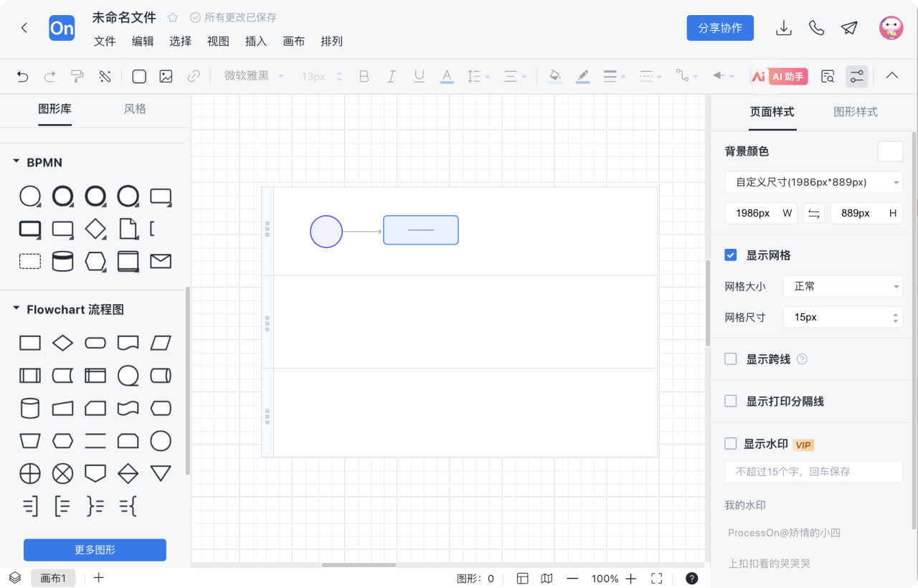Select the BPMN envelope message shape
The image size is (918, 588).
click(x=161, y=261)
